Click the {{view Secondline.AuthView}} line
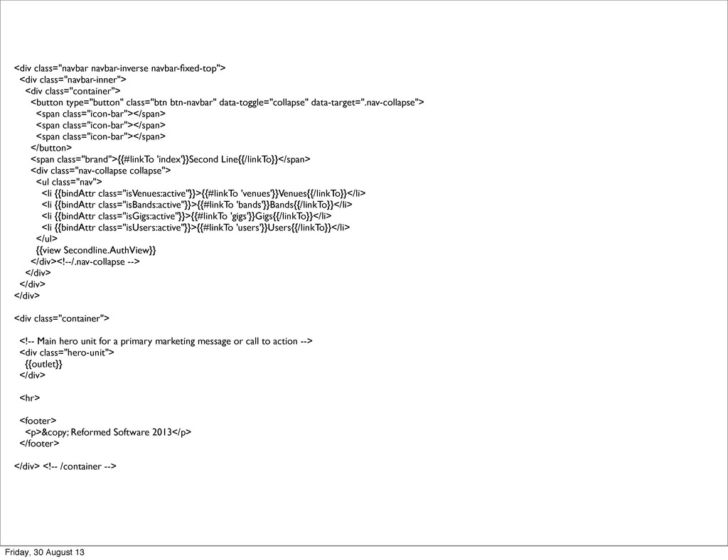 pyautogui.click(x=96, y=250)
